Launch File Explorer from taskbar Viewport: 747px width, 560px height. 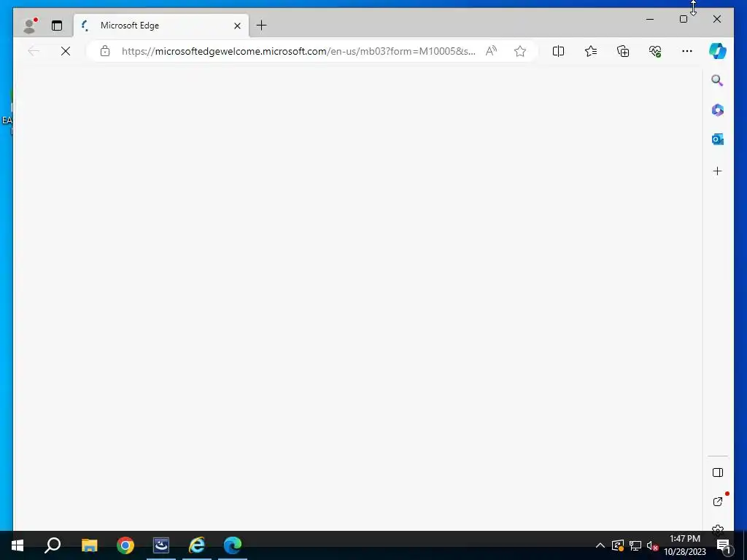click(x=89, y=545)
